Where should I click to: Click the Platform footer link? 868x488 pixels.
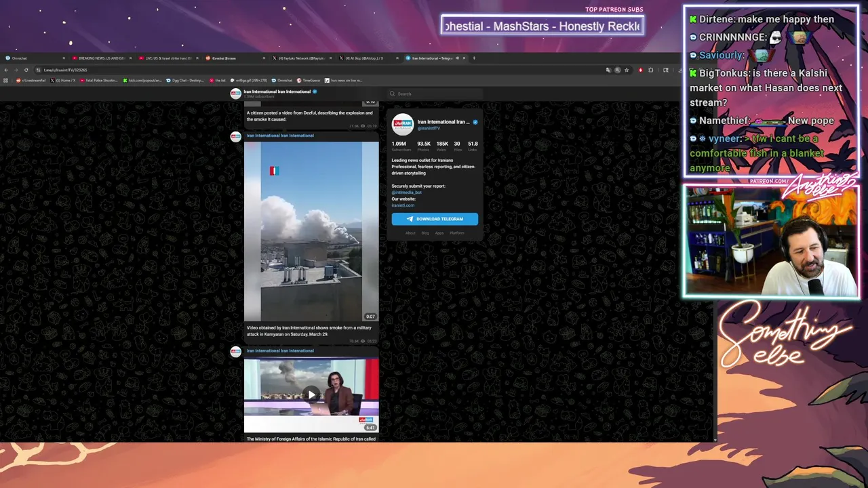pyautogui.click(x=457, y=233)
